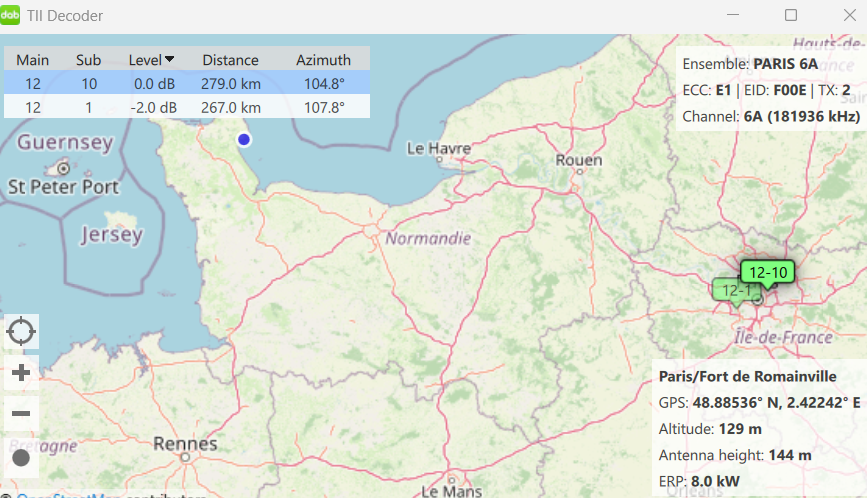Click the Main column header
Image resolution: width=867 pixels, height=498 pixels.
point(33,60)
